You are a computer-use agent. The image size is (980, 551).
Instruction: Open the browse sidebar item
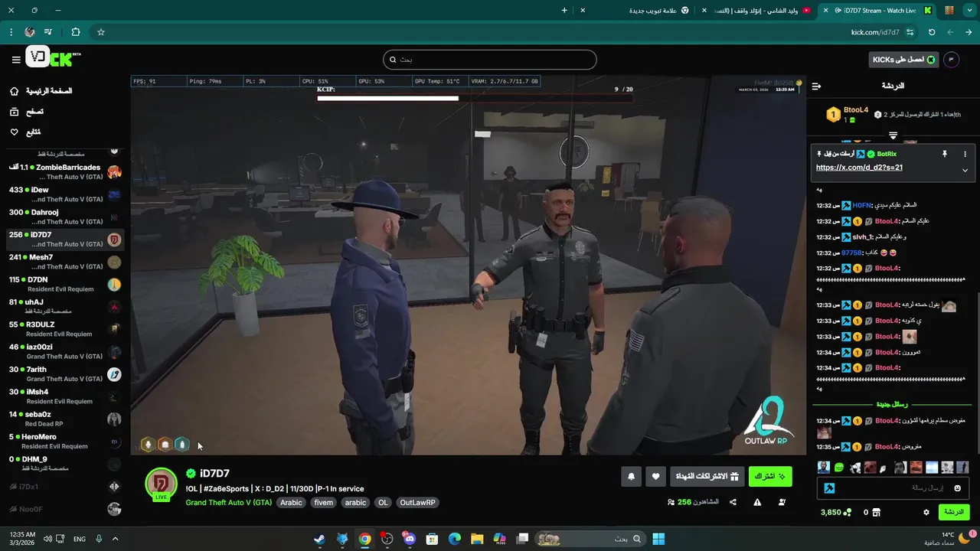[28, 112]
